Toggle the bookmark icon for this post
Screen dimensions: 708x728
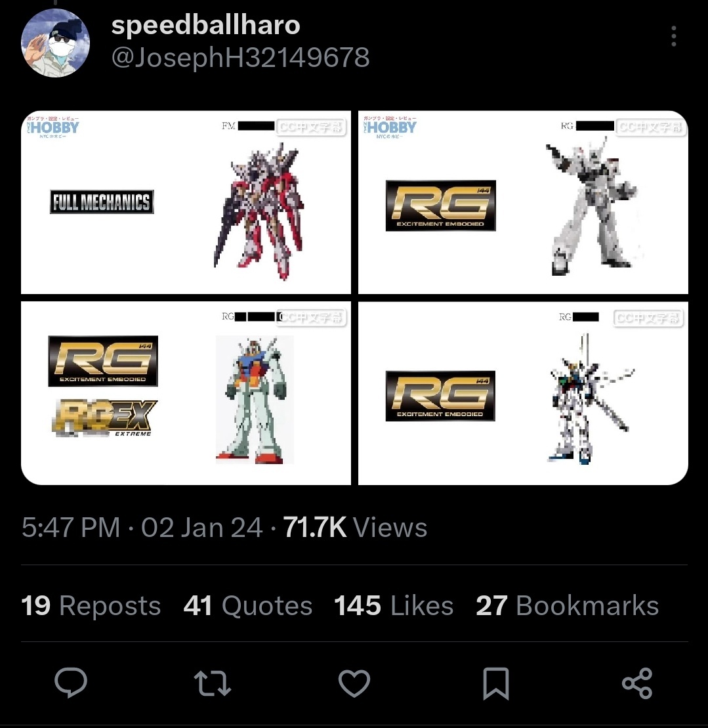tap(496, 683)
